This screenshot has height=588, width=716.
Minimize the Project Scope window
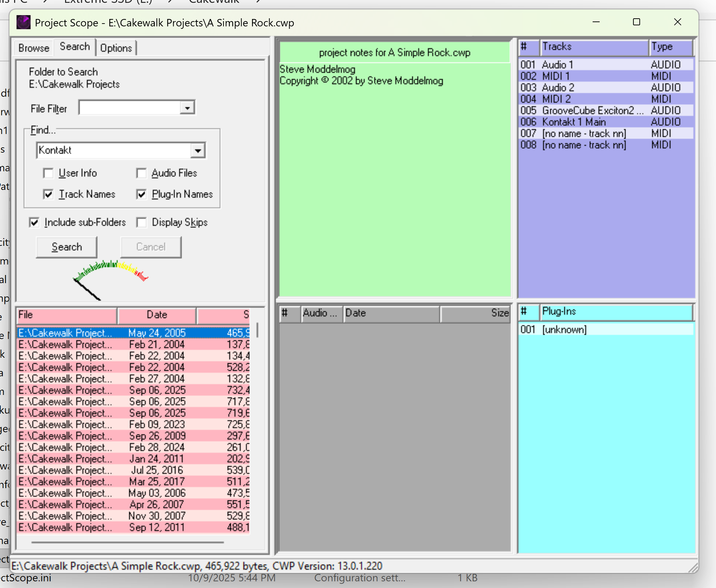click(596, 22)
